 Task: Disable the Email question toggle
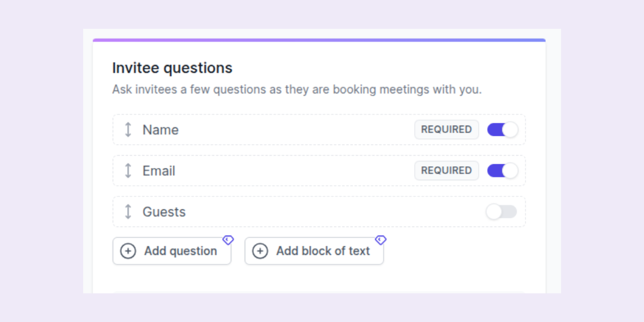(x=502, y=170)
